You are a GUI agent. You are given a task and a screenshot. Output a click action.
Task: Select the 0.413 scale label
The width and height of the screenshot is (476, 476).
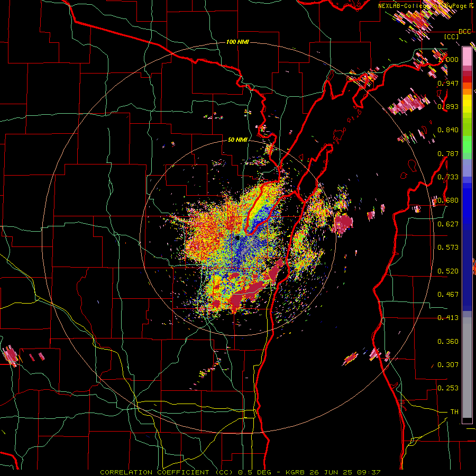(448, 318)
